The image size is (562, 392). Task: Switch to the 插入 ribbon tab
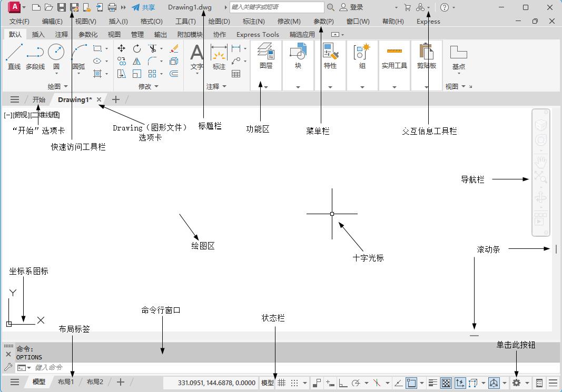(x=38, y=35)
